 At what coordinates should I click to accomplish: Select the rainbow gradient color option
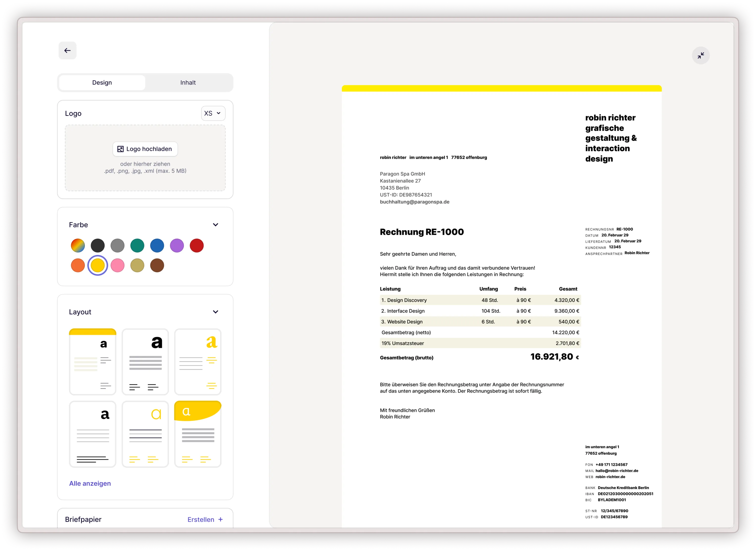pos(78,246)
